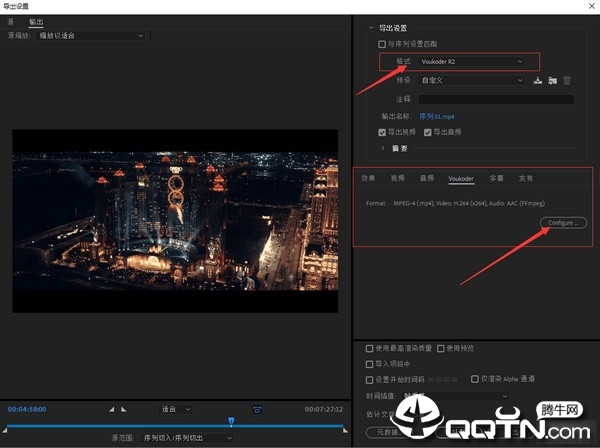Click the Comments input field
Screen dimensions: 600x448
(496, 99)
